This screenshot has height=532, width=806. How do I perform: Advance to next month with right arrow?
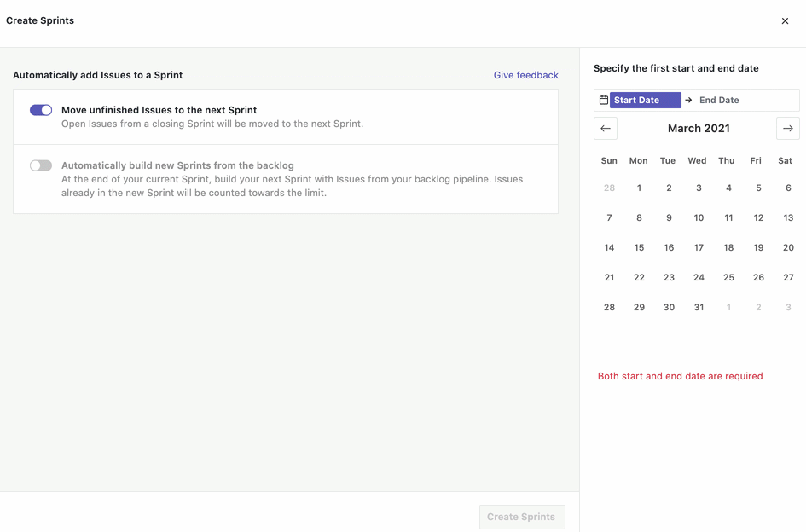(787, 129)
